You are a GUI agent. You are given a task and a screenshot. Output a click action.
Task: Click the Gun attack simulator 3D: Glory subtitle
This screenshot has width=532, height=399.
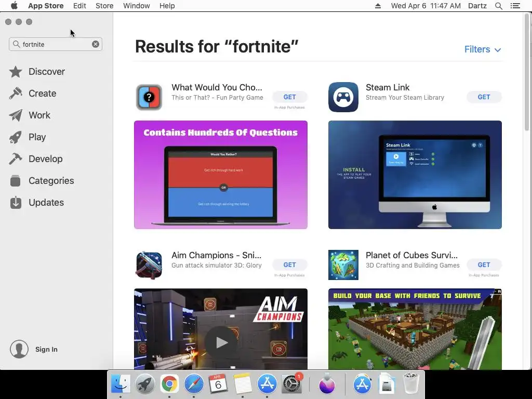217,265
